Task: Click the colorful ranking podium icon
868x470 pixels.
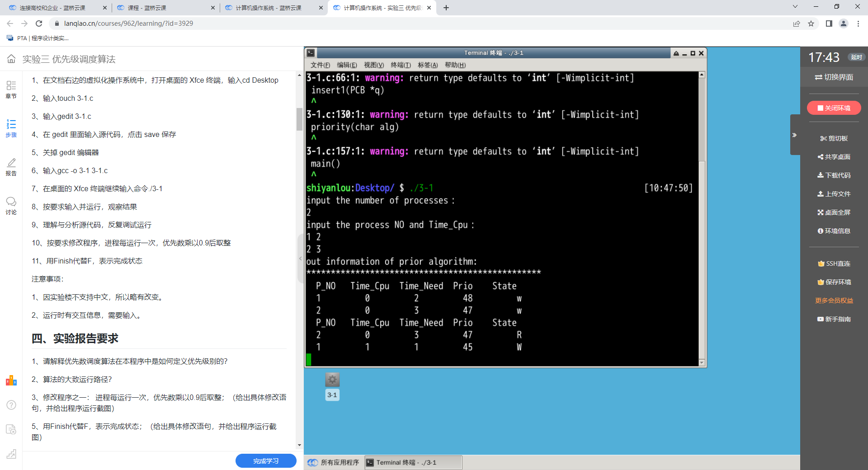Action: coord(11,381)
